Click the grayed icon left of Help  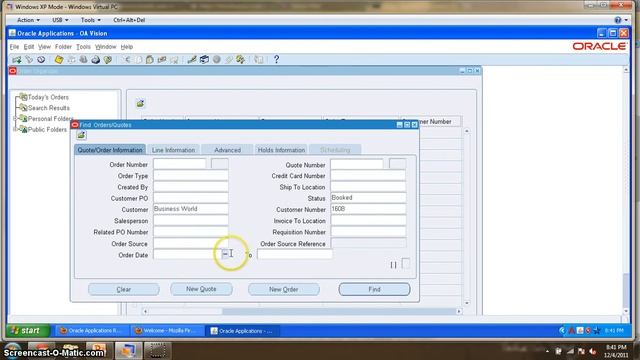259,60
